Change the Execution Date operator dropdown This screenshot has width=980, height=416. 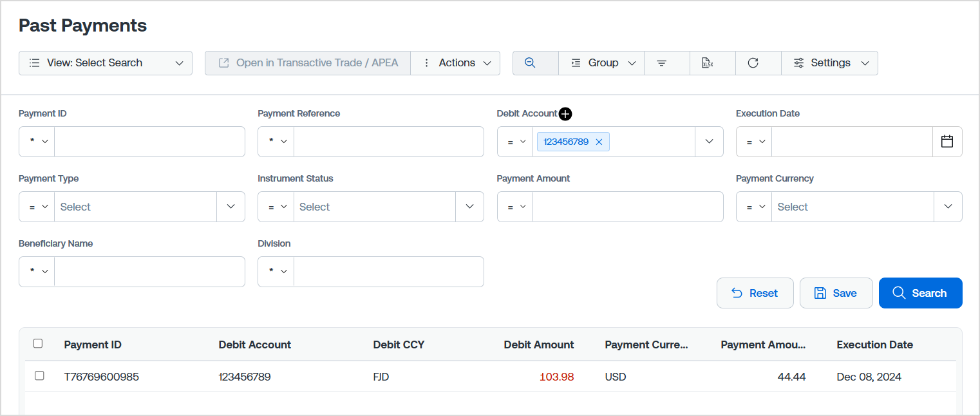pyautogui.click(x=755, y=142)
